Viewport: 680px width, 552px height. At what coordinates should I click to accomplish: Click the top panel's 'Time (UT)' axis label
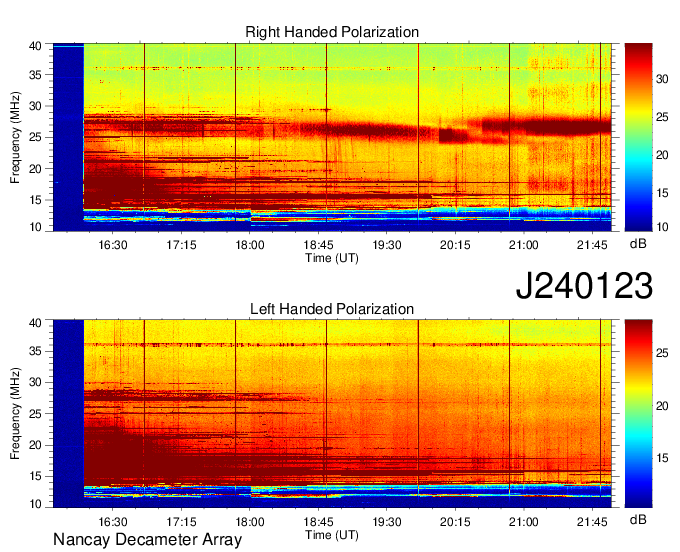click(x=332, y=258)
